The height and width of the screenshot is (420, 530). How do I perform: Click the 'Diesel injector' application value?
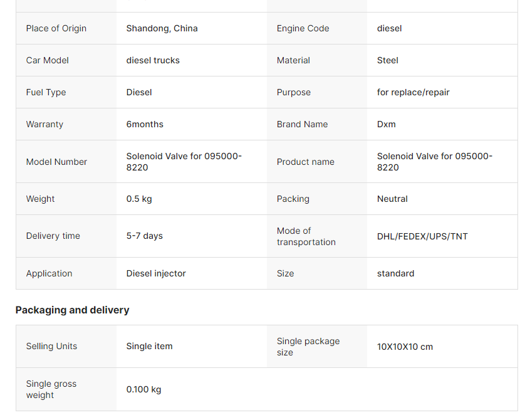tap(156, 273)
